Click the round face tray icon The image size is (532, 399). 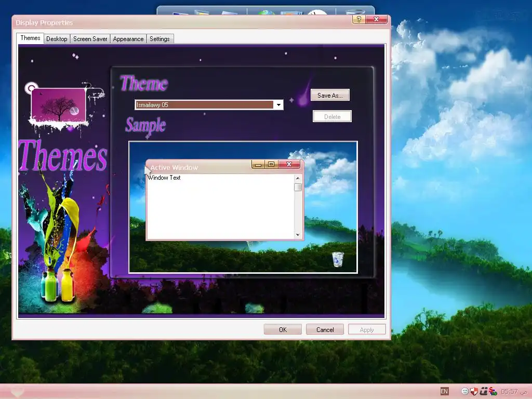pos(465,392)
